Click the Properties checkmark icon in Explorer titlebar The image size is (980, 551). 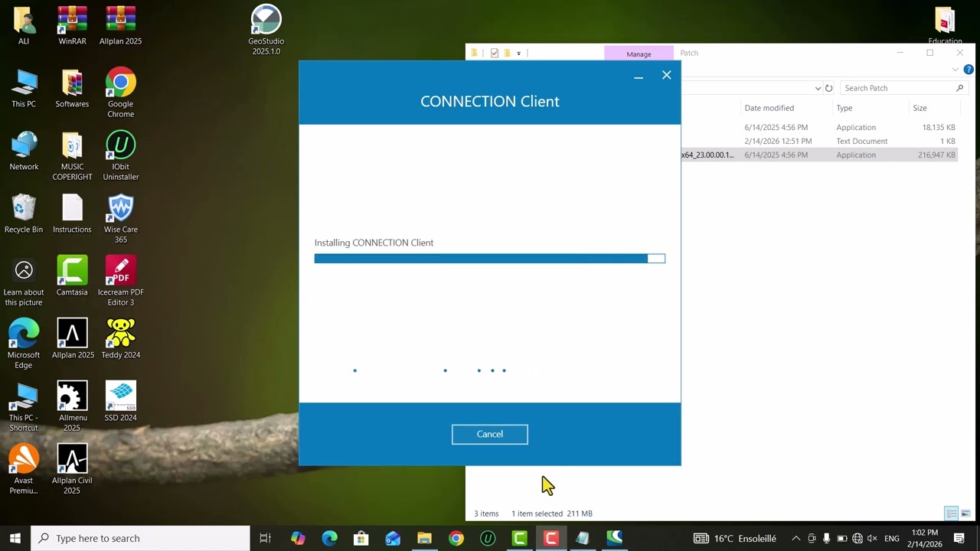click(495, 54)
